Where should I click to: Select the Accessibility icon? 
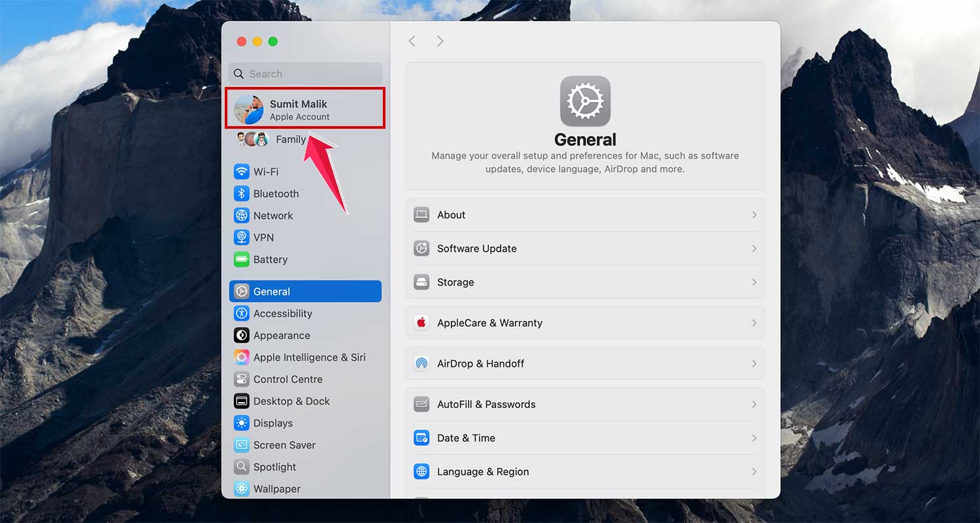tap(242, 313)
